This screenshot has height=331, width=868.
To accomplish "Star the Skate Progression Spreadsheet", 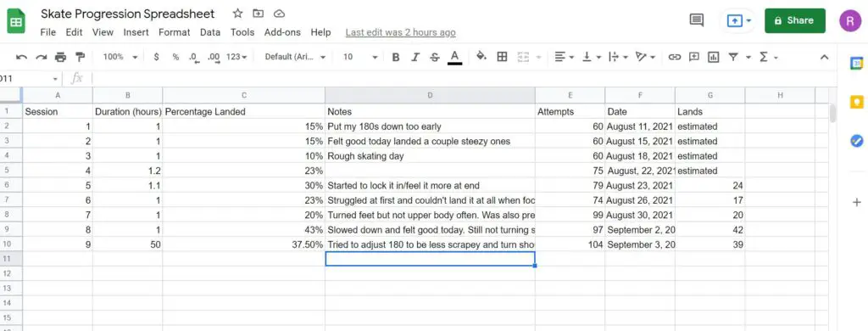I will coord(237,14).
